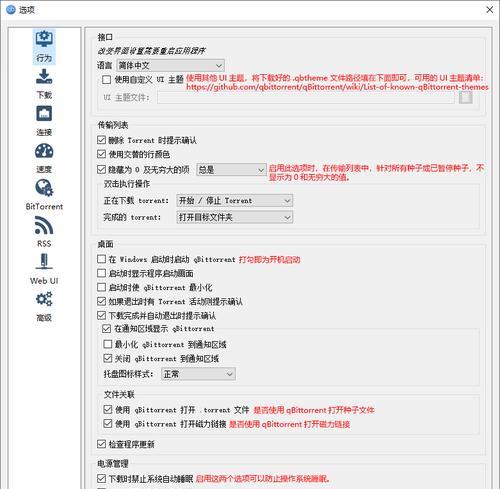The height and width of the screenshot is (489, 500).
Task: Open 正在下载 torrent double-click action dropdown
Action: click(235, 201)
